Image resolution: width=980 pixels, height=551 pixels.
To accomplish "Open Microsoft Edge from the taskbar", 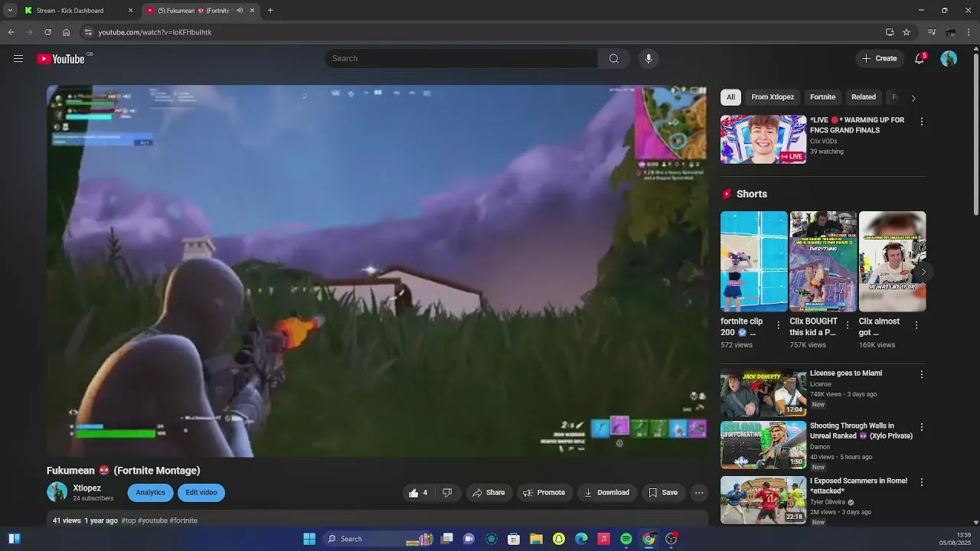I will pyautogui.click(x=581, y=539).
